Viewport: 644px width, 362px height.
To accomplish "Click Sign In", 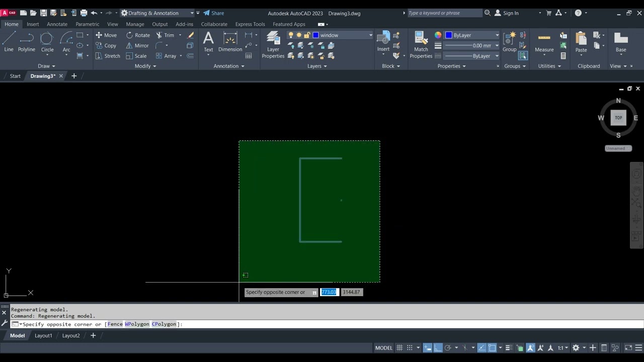I will pyautogui.click(x=506, y=13).
